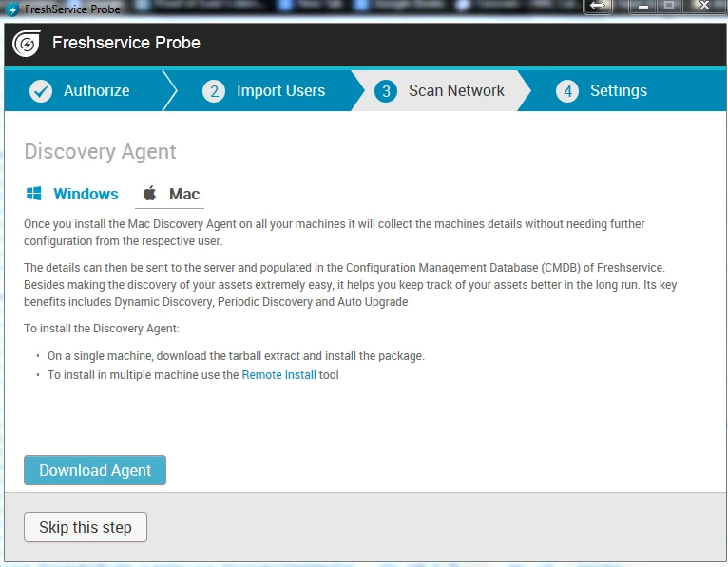
Task: Close the FreshService Probe window
Action: coord(704,6)
